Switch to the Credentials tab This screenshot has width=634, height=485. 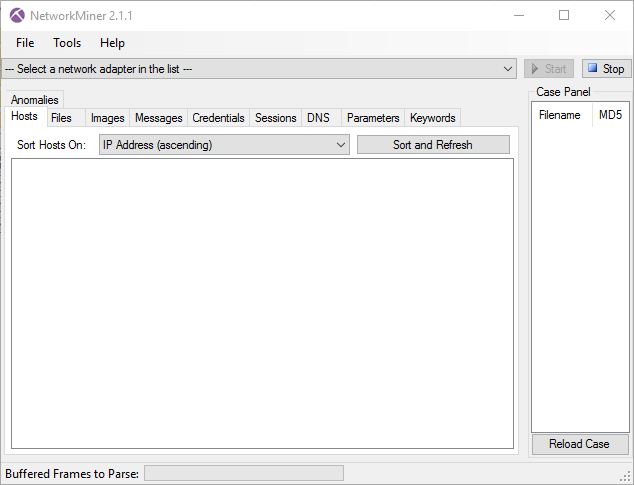click(x=218, y=118)
